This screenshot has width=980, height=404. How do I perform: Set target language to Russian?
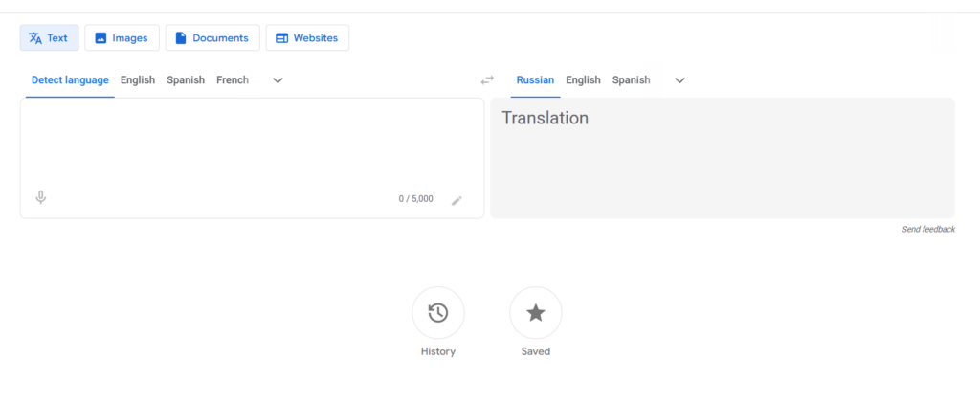tap(535, 80)
